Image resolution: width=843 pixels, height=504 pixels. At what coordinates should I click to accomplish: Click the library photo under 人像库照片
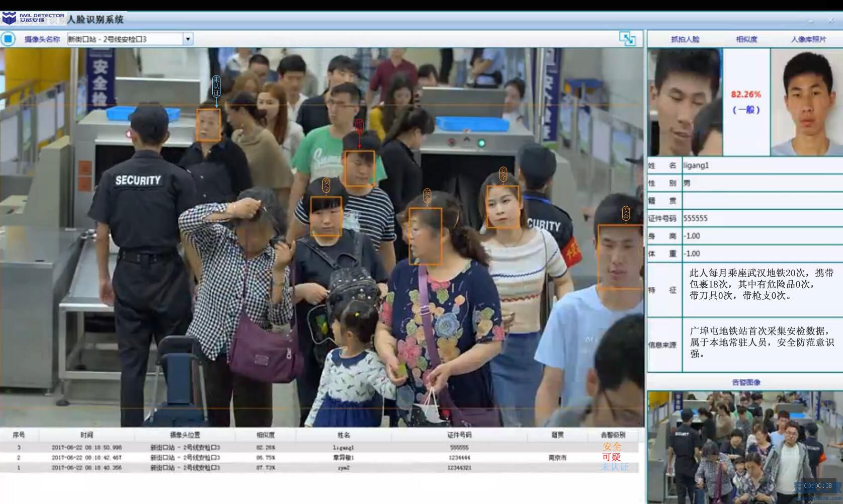click(806, 102)
